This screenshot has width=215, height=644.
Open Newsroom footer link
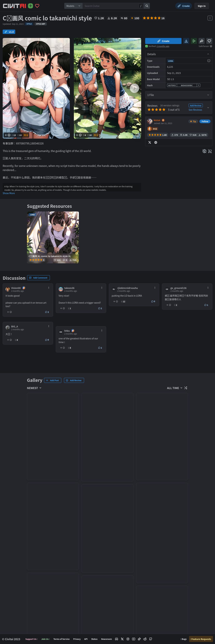click(x=106, y=639)
